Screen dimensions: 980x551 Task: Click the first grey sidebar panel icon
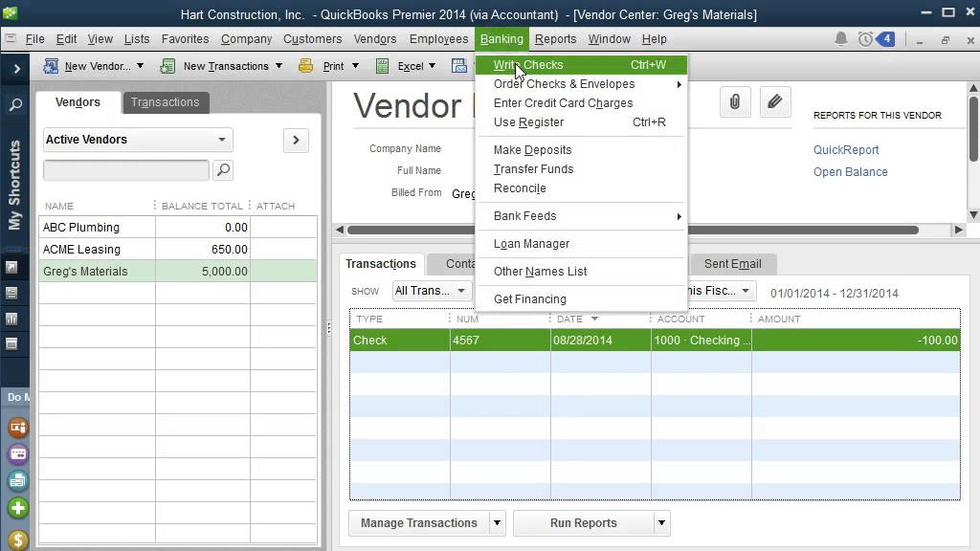[x=11, y=268]
